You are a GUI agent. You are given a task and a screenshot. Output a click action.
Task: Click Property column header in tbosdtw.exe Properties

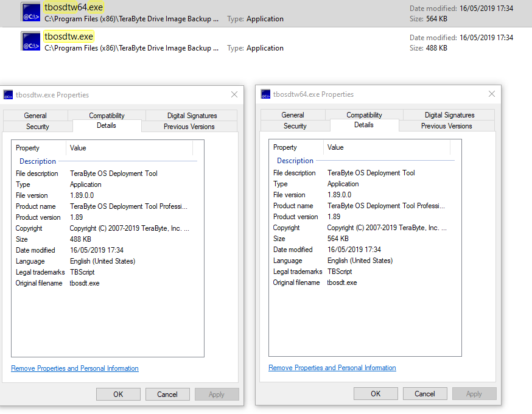tap(39, 148)
